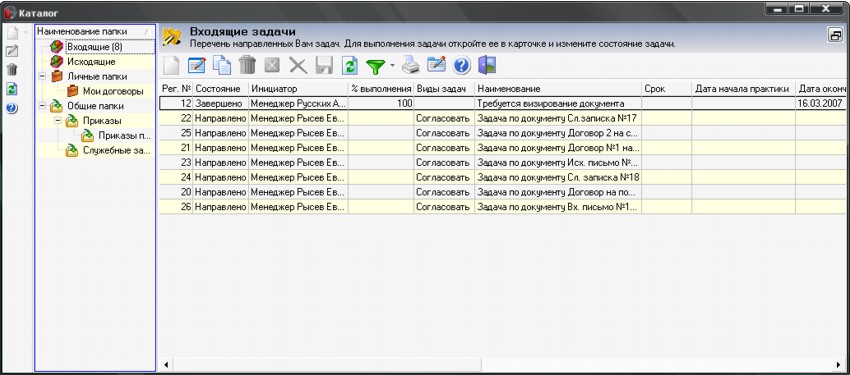Open the Служебные за... folder
850x375 pixels.
coord(117,150)
